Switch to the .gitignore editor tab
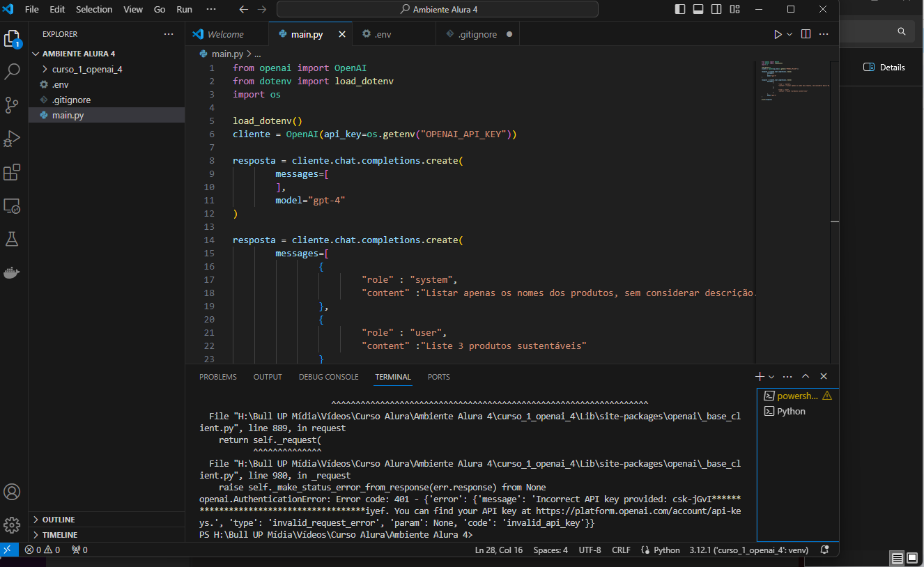The image size is (924, 567). click(477, 34)
